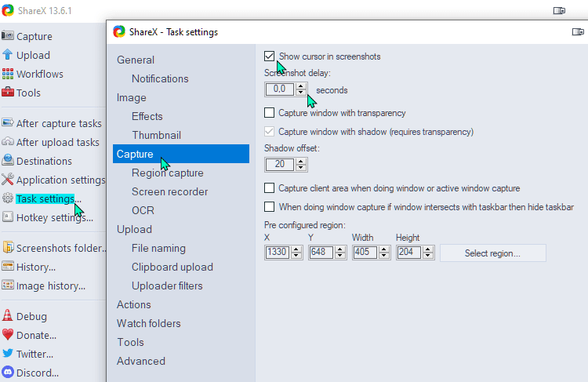Viewport: 588px width, 382px height.
Task: Click Task settings... in ShareX menu
Action: [x=49, y=198]
